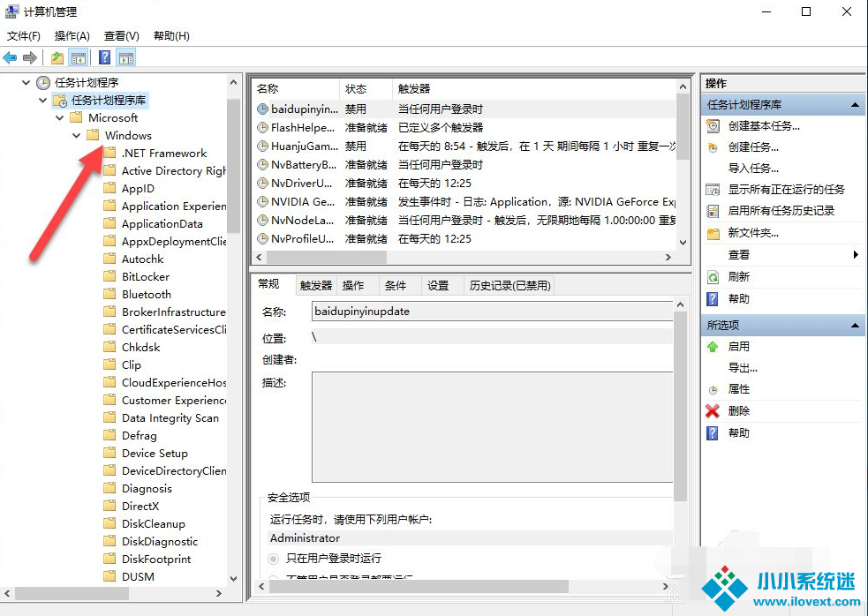The width and height of the screenshot is (868, 616).
Task: Click the task list vertical scrollbar down arrow
Action: [x=683, y=242]
